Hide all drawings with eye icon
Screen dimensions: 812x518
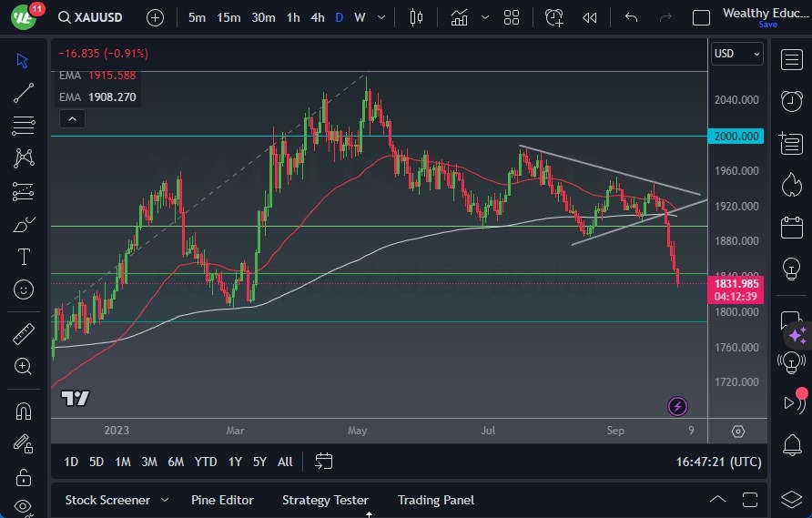24,507
